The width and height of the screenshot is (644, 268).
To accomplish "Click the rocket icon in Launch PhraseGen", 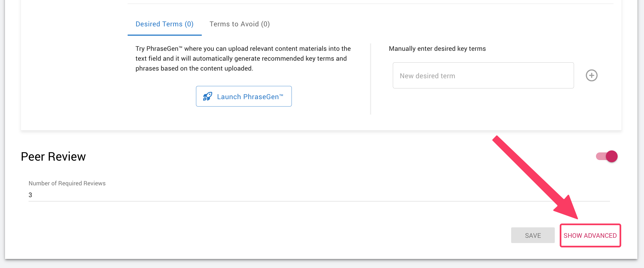I will click(208, 96).
